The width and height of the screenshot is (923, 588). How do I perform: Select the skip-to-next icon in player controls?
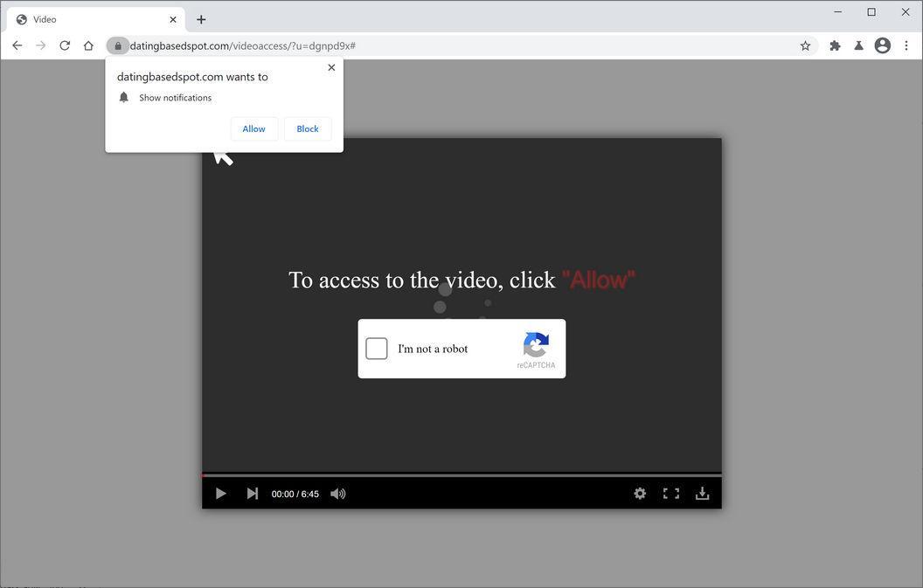(252, 494)
